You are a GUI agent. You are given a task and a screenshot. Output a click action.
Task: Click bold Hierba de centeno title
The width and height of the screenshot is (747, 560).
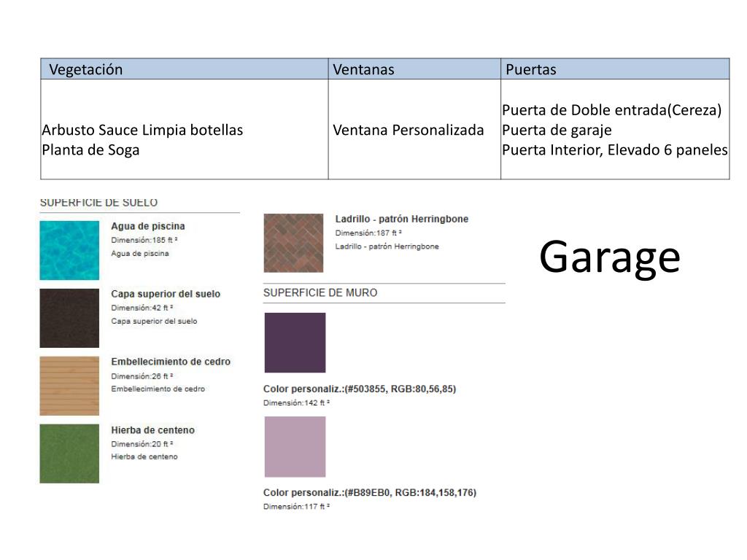153,430
